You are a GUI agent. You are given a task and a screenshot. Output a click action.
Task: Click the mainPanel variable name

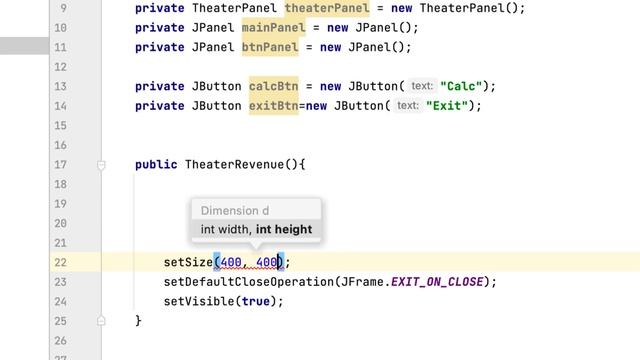click(x=273, y=28)
